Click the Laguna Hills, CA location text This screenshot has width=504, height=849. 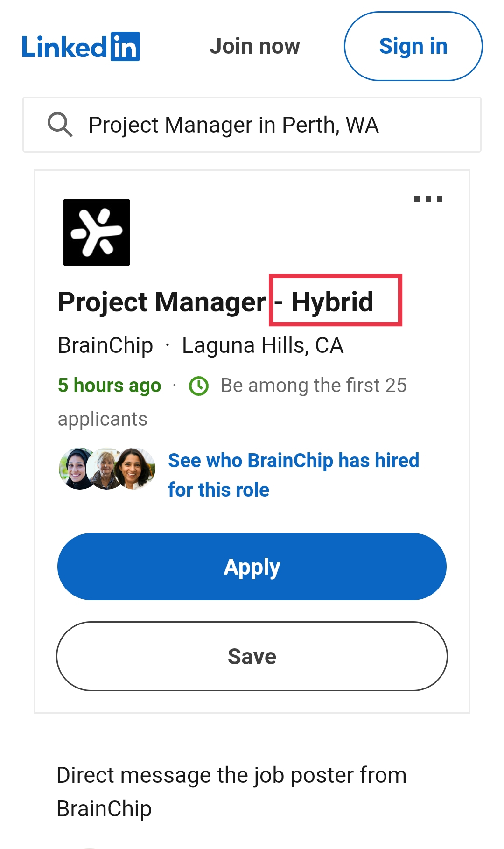(263, 345)
